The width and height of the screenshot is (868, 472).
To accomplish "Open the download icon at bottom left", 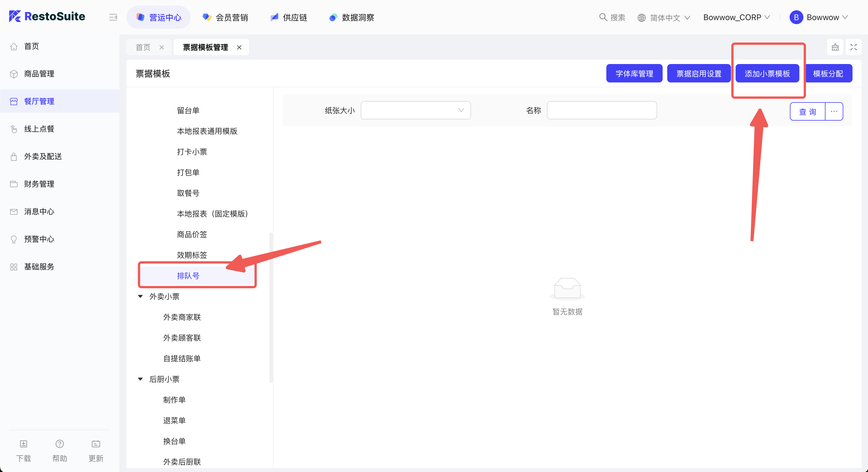I will pyautogui.click(x=24, y=444).
